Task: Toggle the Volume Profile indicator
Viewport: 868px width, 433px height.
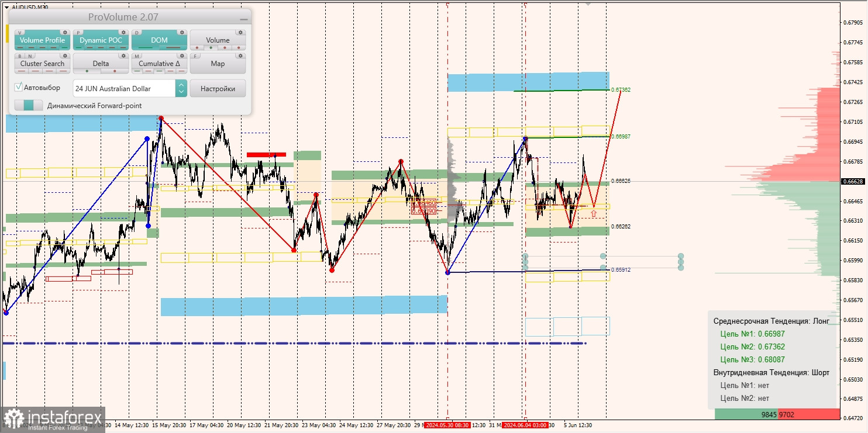Action: tap(42, 40)
